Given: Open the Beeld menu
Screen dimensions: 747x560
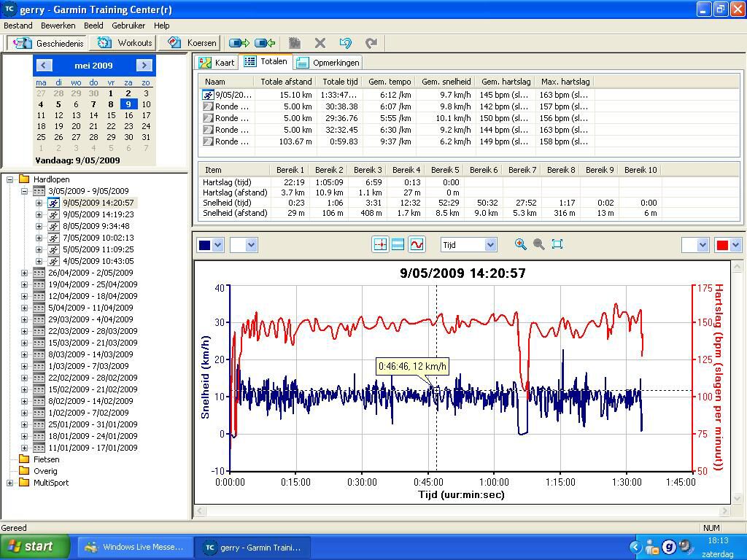Looking at the screenshot, I should coord(93,26).
